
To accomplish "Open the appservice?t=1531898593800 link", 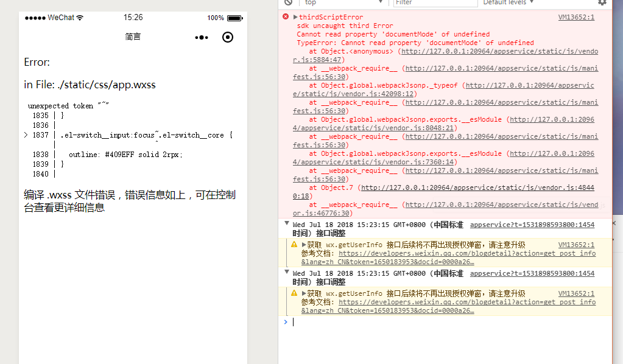I will click(536, 224).
